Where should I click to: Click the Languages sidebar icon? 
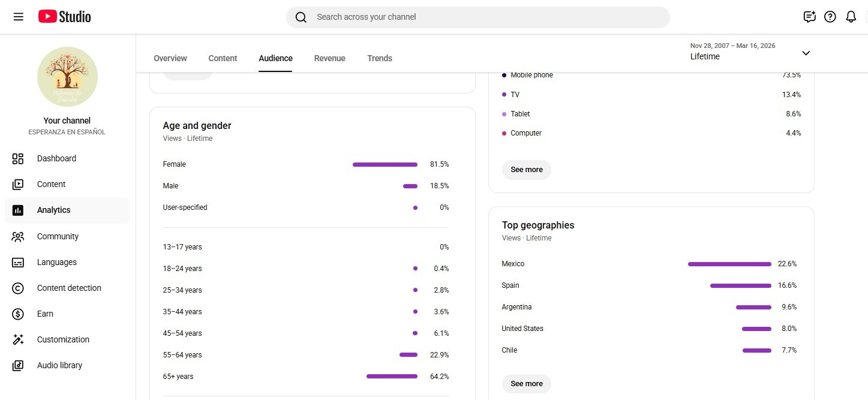(18, 262)
